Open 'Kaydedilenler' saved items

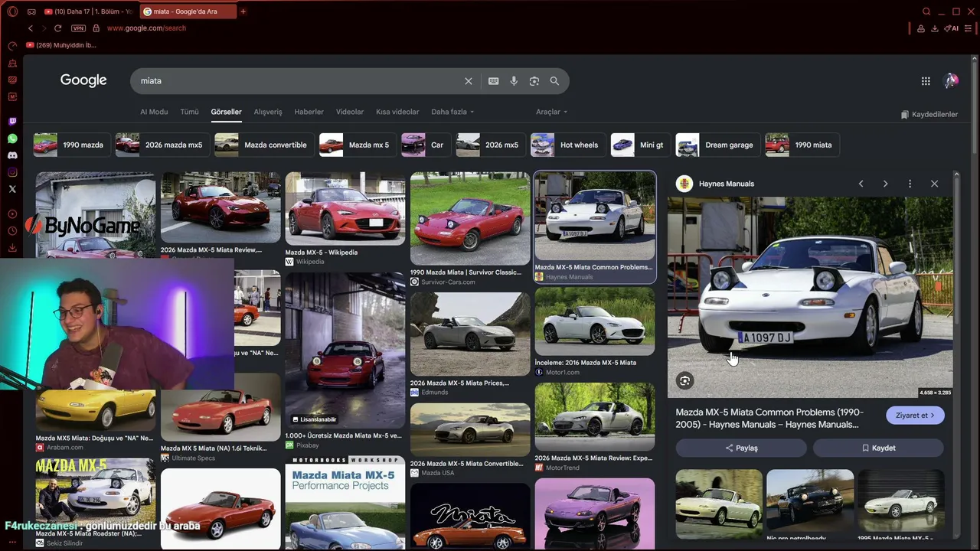coord(929,114)
